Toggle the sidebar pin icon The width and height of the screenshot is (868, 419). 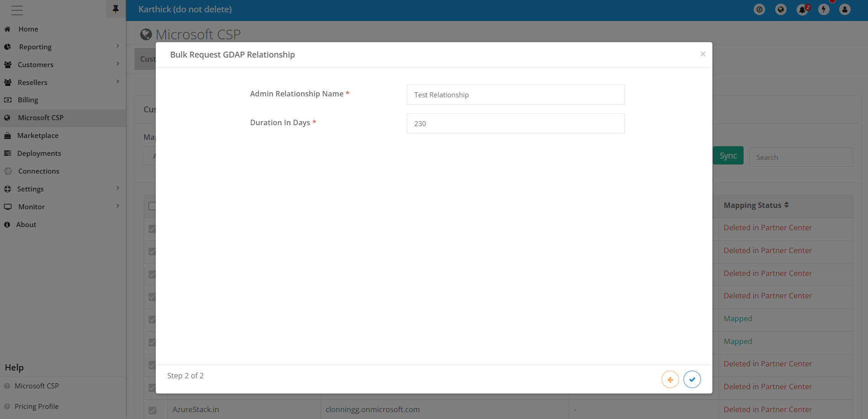point(116,9)
